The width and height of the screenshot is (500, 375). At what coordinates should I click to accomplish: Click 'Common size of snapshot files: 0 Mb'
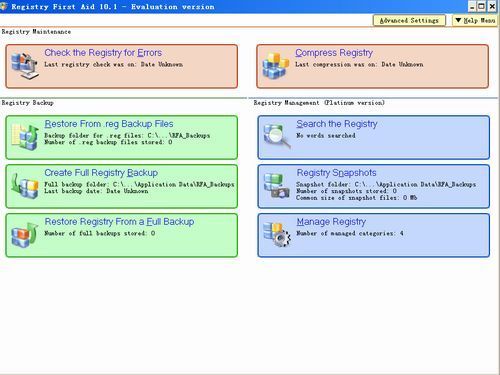point(356,198)
